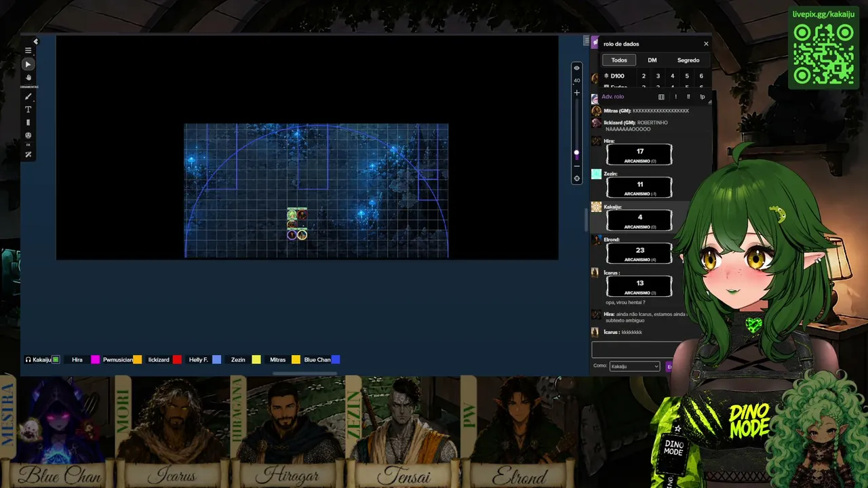Click Kakaiju's green color swatch

pyautogui.click(x=56, y=360)
